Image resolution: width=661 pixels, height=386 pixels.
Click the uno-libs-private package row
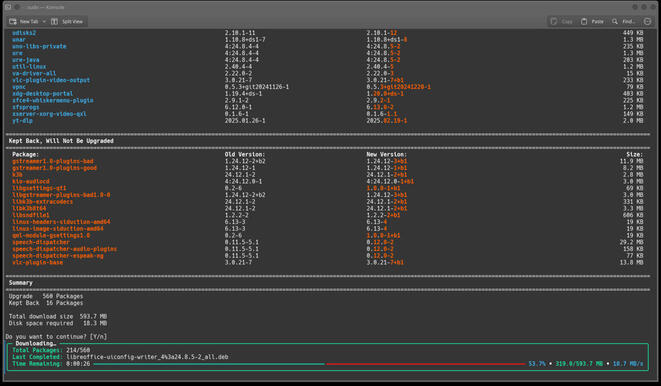[328, 46]
